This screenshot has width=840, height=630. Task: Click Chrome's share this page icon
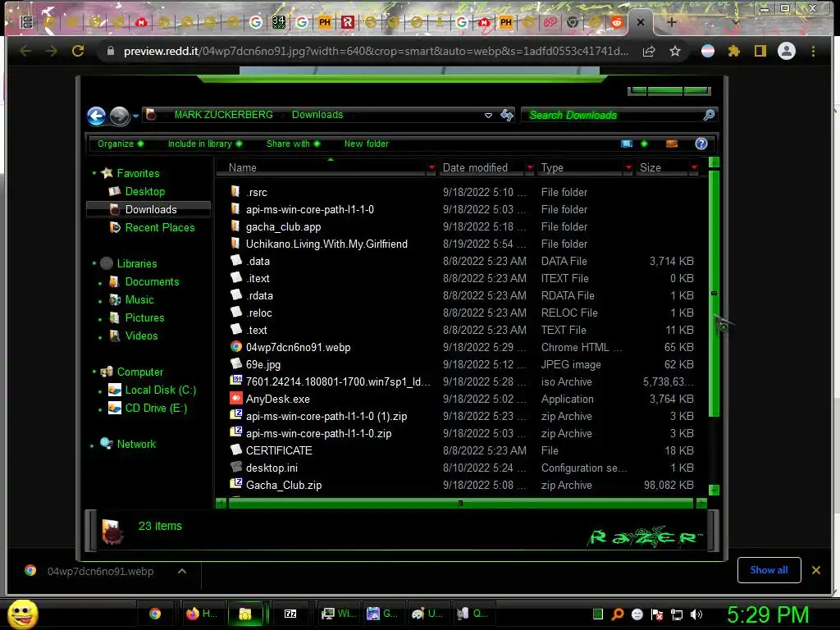(x=649, y=51)
